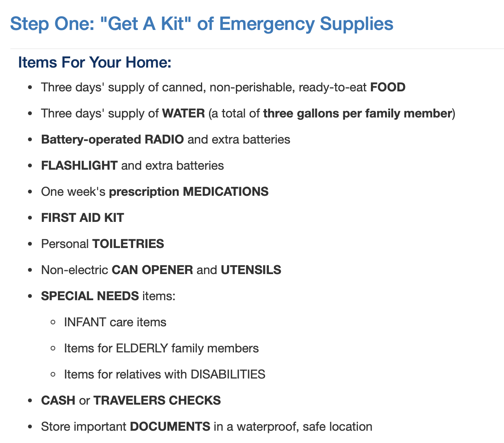
Task: Click the "Battery-operated RADIO" bold text
Action: [x=112, y=139]
